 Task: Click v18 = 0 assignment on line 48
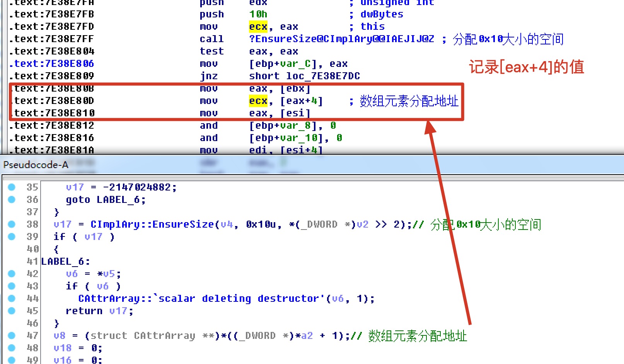pyautogui.click(x=78, y=348)
